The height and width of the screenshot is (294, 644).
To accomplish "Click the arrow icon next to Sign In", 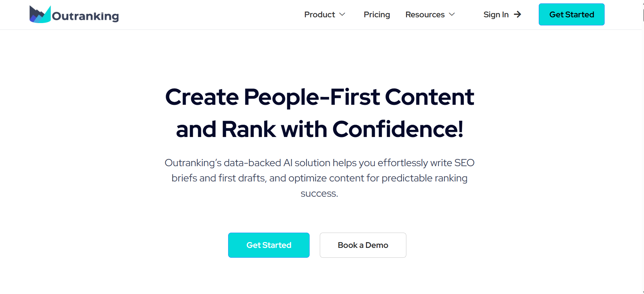I will pyautogui.click(x=517, y=14).
